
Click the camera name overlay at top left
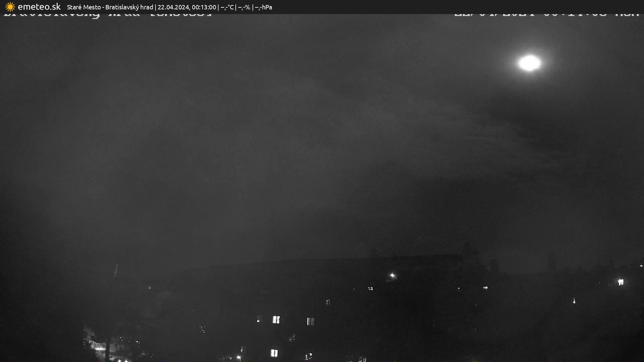pos(107,15)
